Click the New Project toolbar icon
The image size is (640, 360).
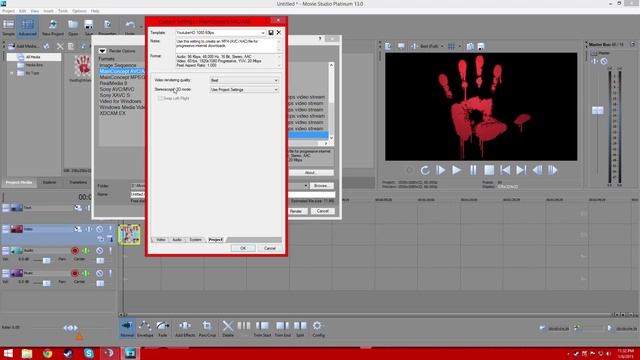pos(53,27)
